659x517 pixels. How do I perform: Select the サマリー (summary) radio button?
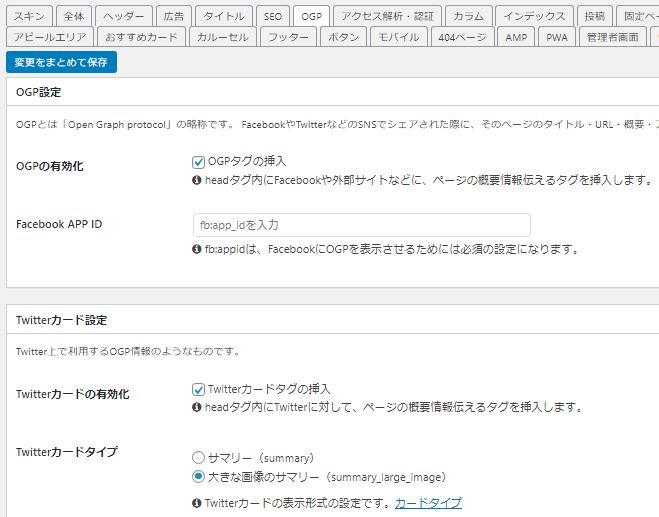point(198,458)
